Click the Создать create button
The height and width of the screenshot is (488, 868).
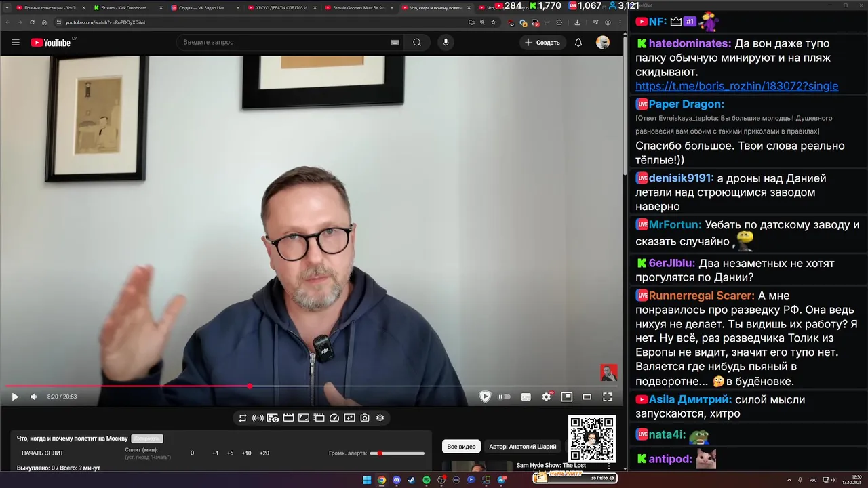[x=542, y=42]
